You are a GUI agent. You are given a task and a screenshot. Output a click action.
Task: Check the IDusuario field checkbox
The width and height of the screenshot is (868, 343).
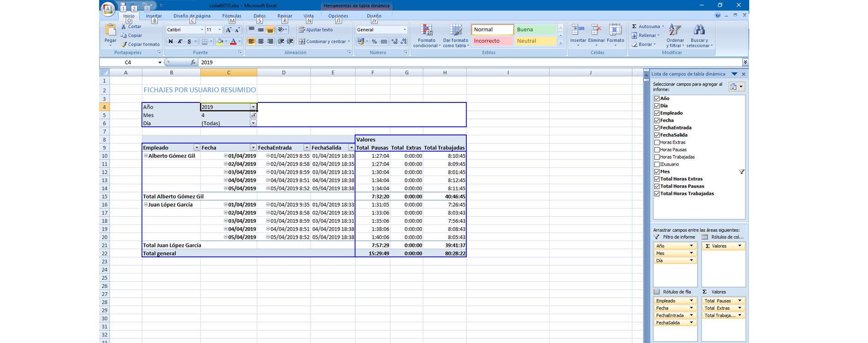[656, 165]
